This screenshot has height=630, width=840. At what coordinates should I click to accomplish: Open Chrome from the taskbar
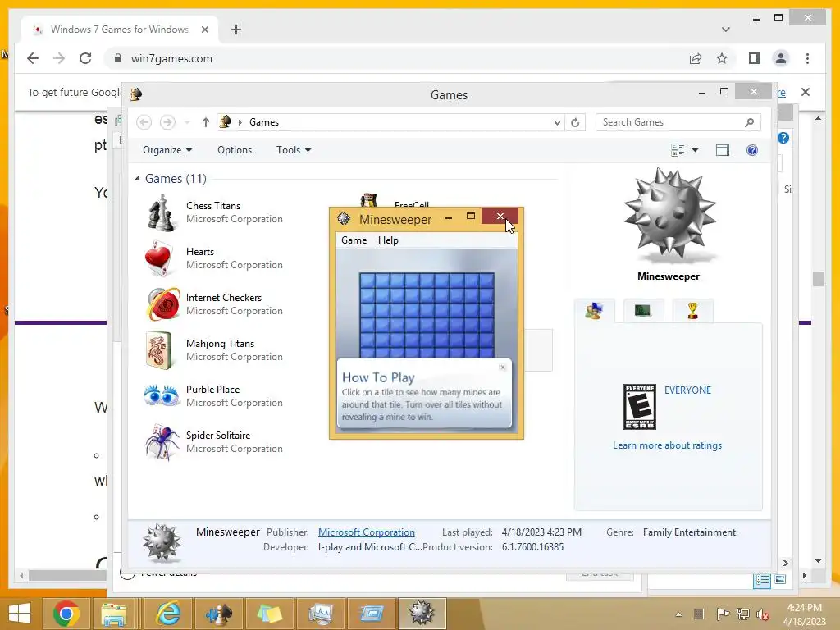pyautogui.click(x=66, y=614)
